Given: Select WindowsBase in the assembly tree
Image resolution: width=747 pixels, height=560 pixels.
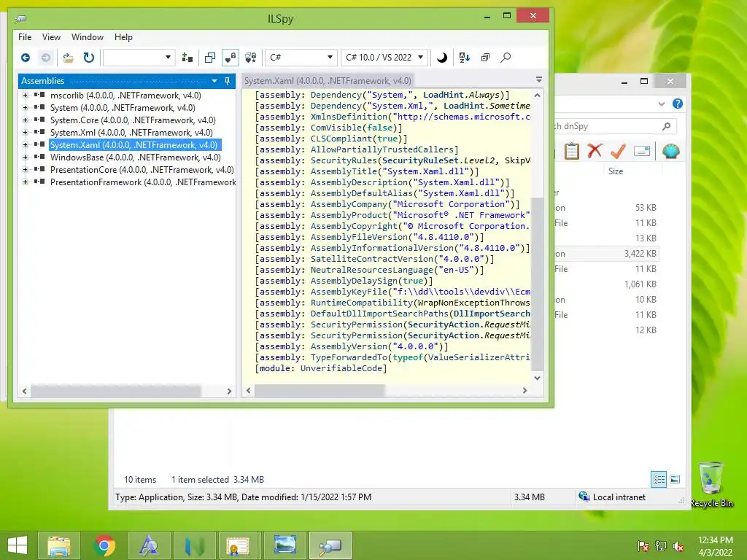Looking at the screenshot, I should pos(135,157).
